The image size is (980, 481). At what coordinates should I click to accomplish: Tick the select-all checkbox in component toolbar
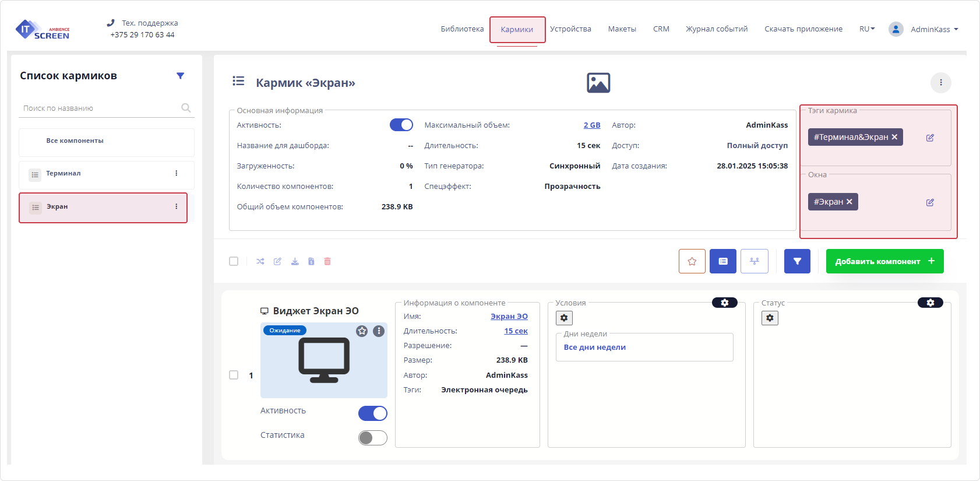(234, 261)
